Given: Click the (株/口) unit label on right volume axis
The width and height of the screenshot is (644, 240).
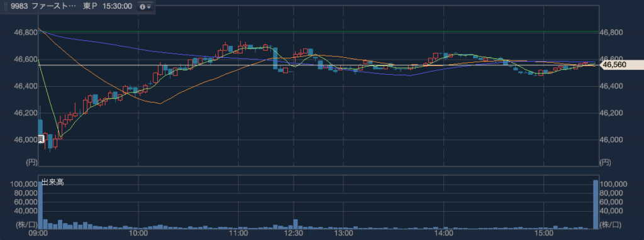Looking at the screenshot, I should pyautogui.click(x=611, y=224).
